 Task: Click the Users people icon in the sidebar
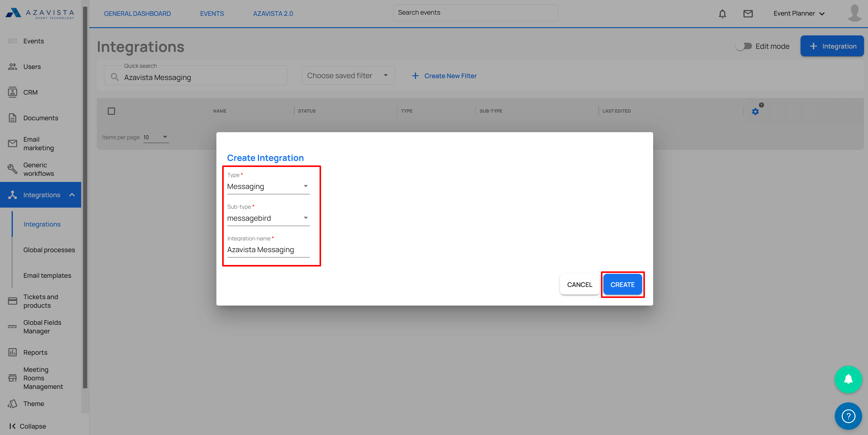coord(13,66)
